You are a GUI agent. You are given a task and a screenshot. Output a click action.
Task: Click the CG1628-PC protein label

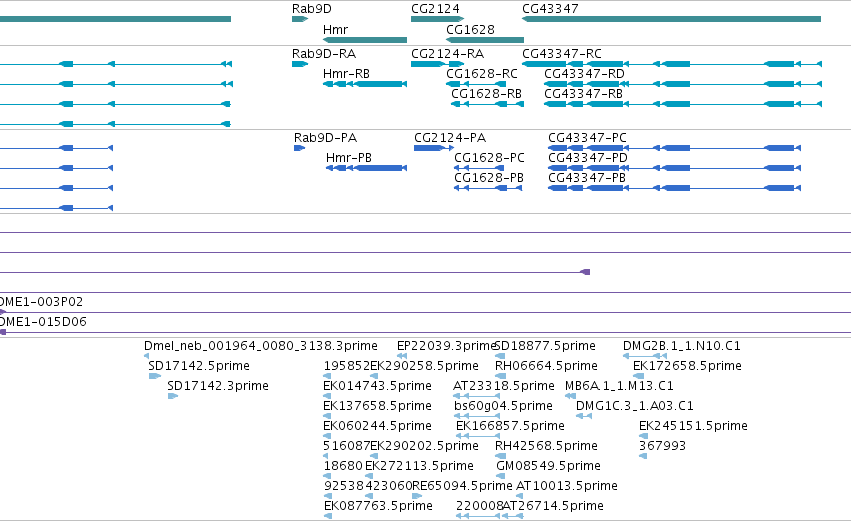(x=490, y=158)
